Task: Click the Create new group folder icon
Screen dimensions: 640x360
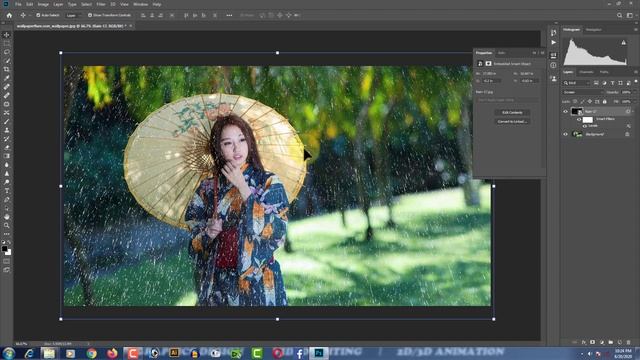Action: 611,342
